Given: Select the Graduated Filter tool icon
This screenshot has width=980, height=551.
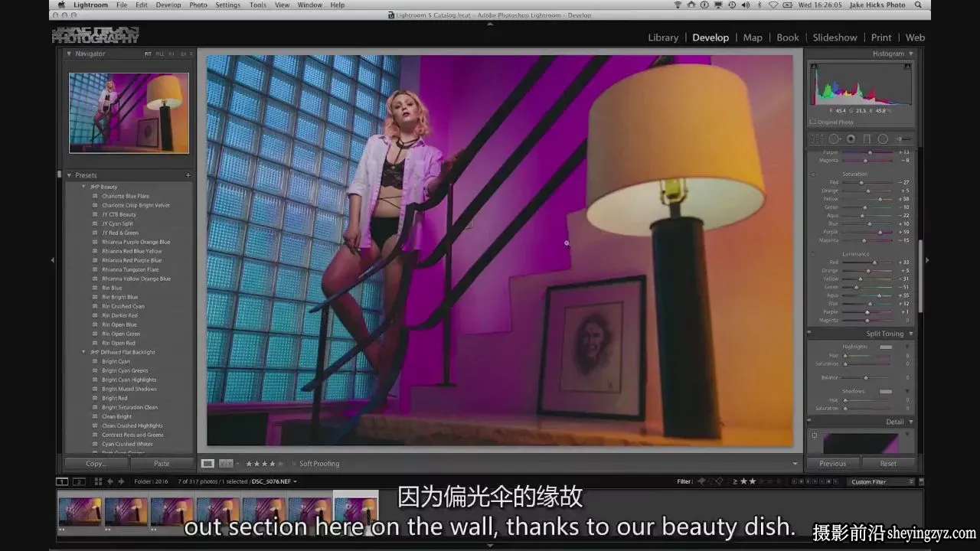Looking at the screenshot, I should 867,139.
